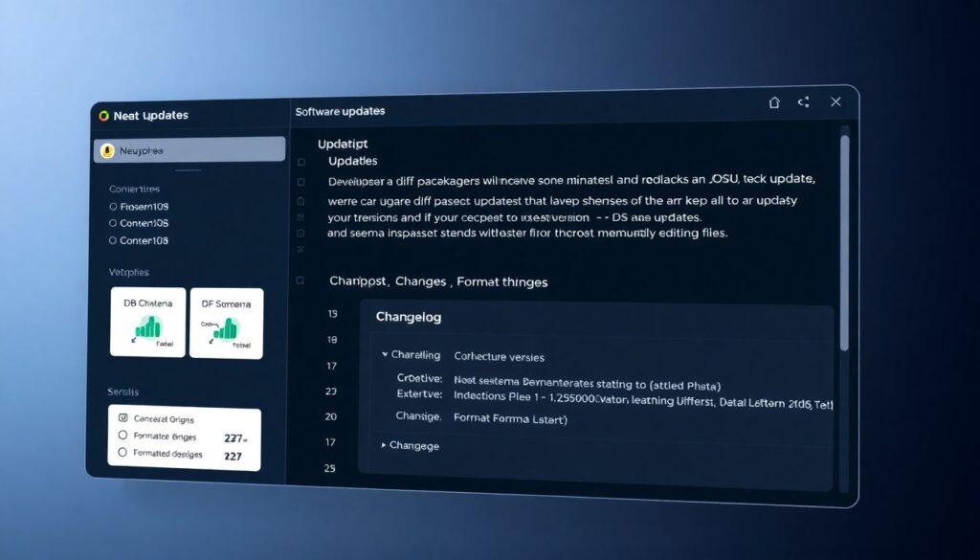
Task: Open the DB Chatena card
Action: pos(147,323)
